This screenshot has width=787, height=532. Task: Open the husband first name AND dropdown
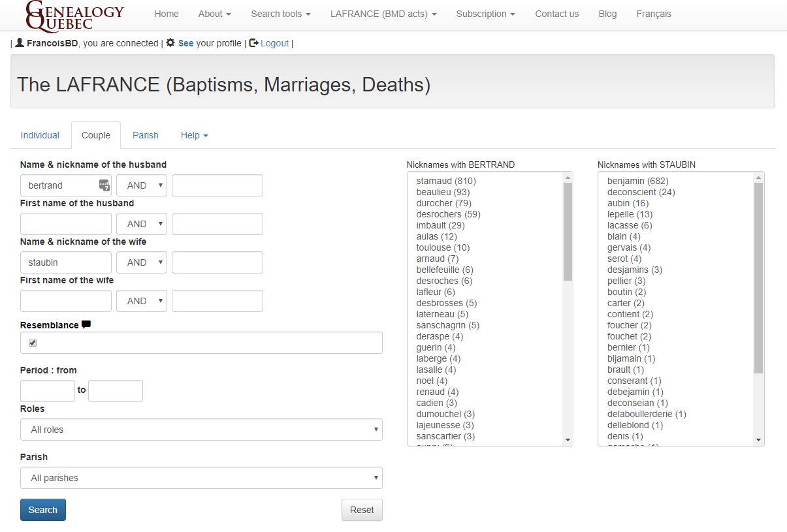point(142,224)
